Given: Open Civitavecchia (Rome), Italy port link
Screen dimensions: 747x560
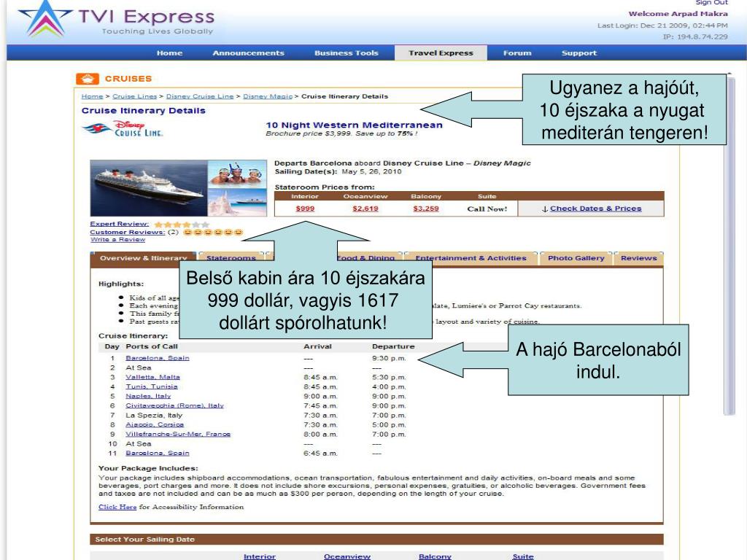Looking at the screenshot, I should click(174, 405).
